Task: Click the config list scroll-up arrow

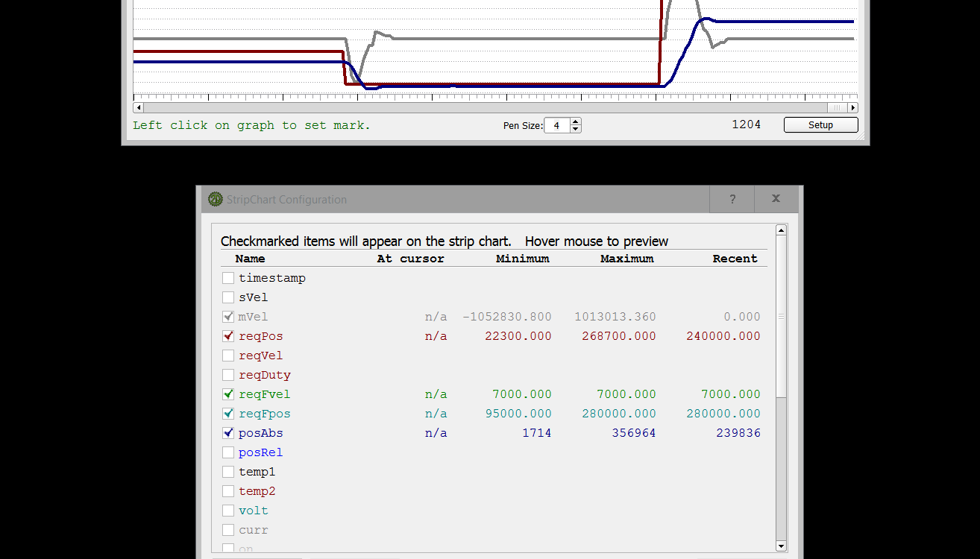Action: (x=782, y=230)
